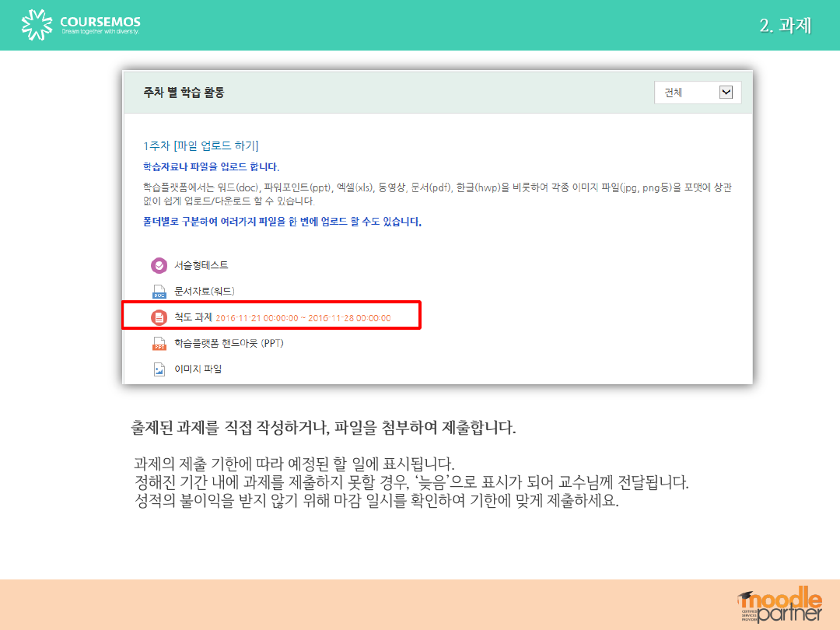
Task: Click the PPT file icon for 핸드아웃
Action: click(x=159, y=343)
